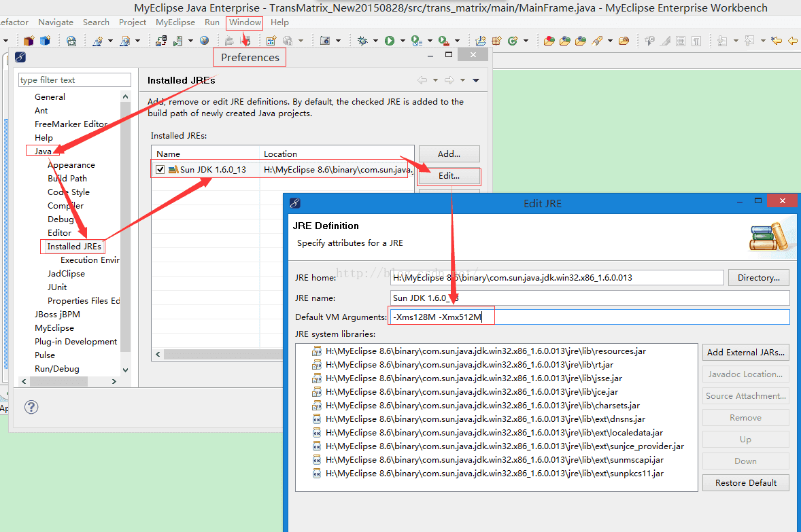
Task: Click the pen search toolbar icon
Action: [x=596, y=41]
